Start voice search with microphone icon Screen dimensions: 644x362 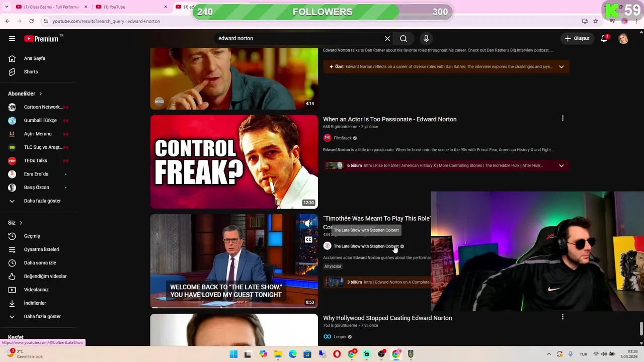click(x=426, y=39)
